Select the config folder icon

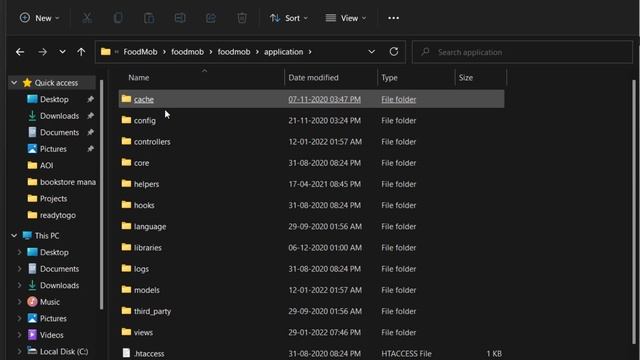click(x=126, y=120)
